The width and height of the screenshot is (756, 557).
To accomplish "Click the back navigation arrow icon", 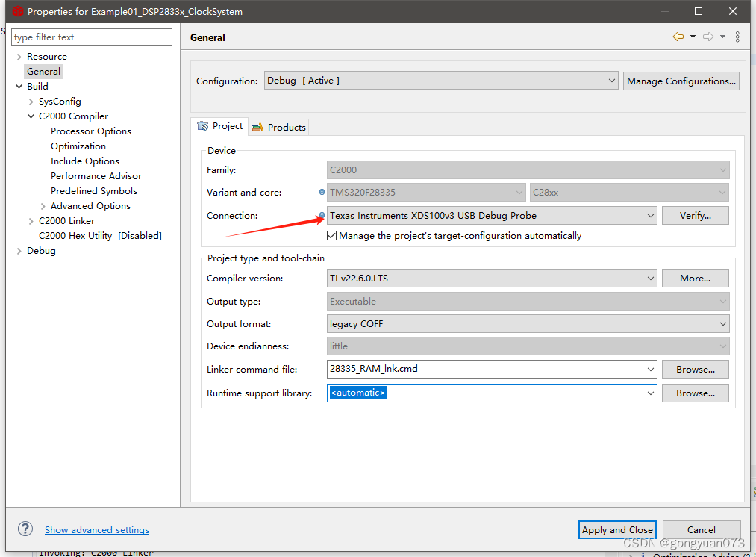I will (678, 37).
